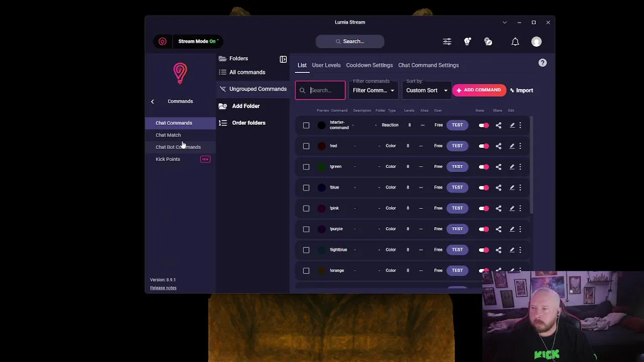Click the lightbulb shield icon in header
644x362 pixels.
[x=467, y=42]
